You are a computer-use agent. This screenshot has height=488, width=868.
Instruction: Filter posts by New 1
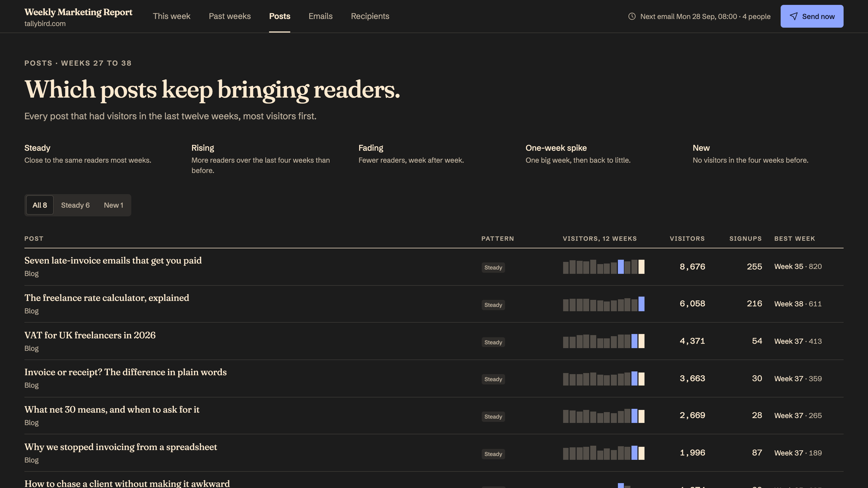tap(114, 205)
